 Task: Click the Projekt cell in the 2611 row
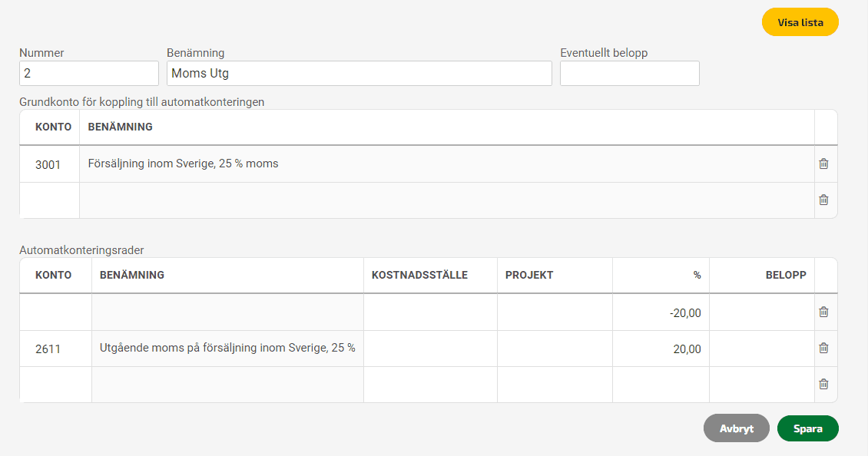click(555, 349)
